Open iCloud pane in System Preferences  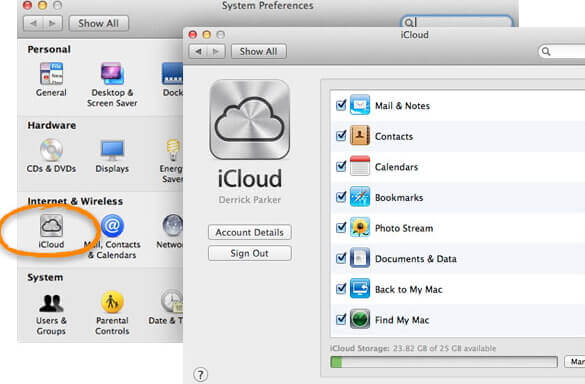[x=51, y=225]
